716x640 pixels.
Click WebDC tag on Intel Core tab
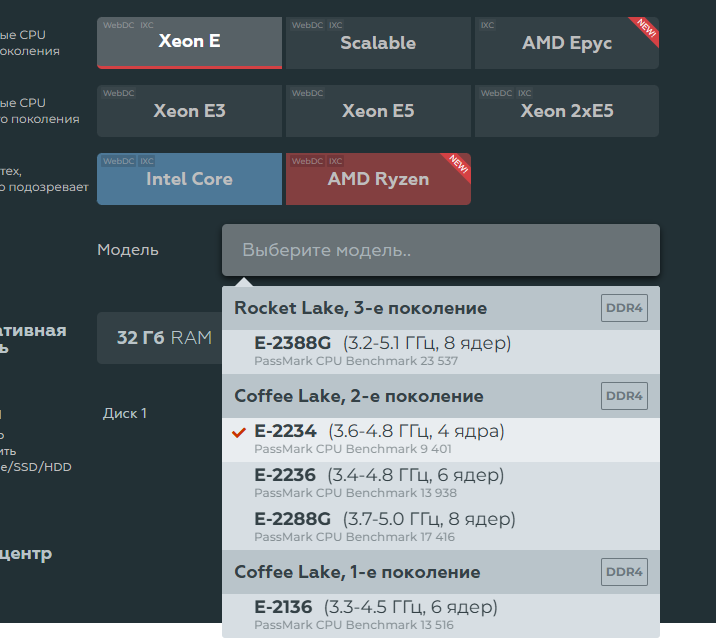tap(118, 161)
